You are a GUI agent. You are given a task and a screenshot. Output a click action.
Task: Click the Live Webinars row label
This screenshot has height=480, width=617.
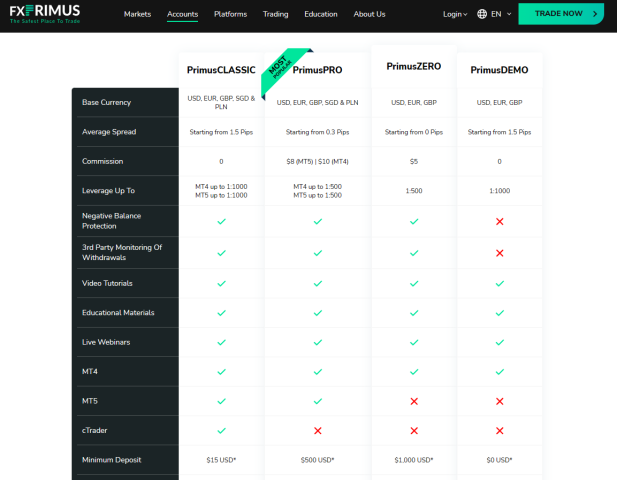[106, 342]
